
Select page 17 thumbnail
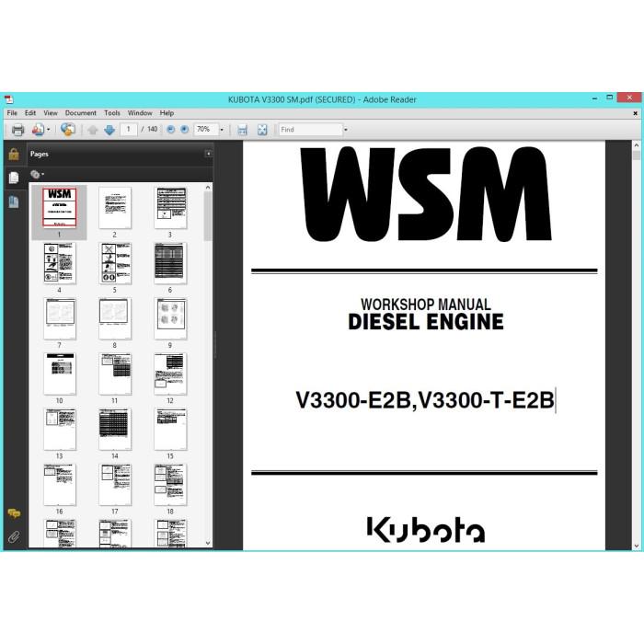(115, 485)
